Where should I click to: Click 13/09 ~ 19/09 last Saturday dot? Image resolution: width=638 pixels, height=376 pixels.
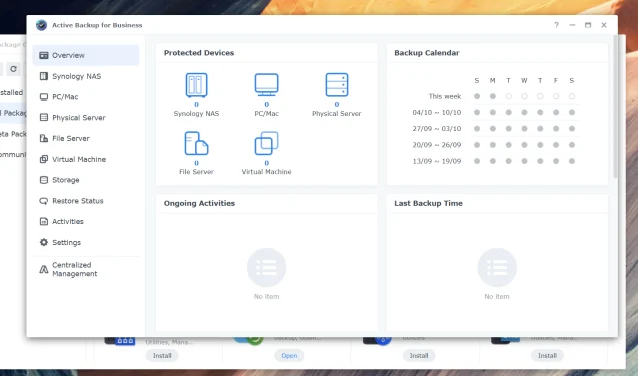coord(572,161)
